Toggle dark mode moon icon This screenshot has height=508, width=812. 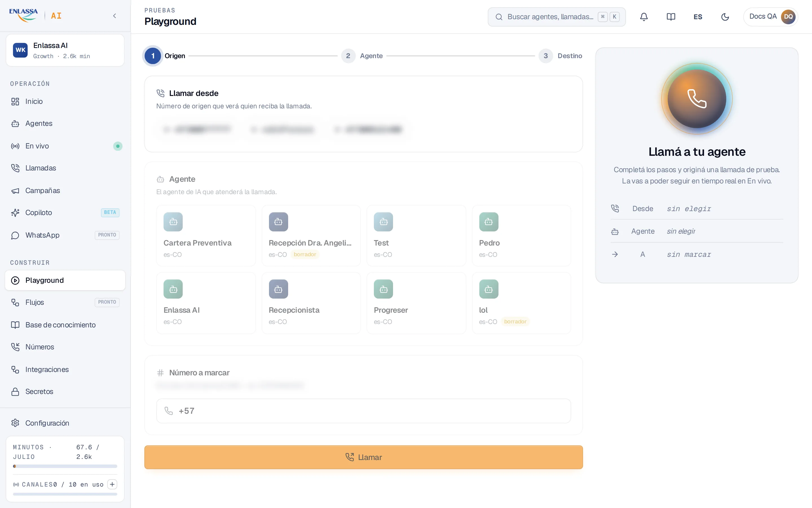pos(725,17)
